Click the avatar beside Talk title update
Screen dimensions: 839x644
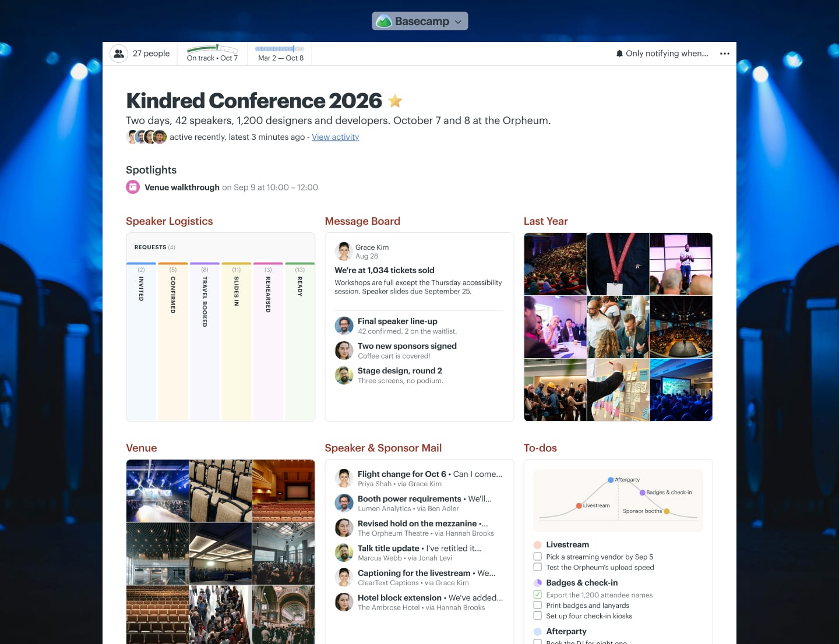344,553
